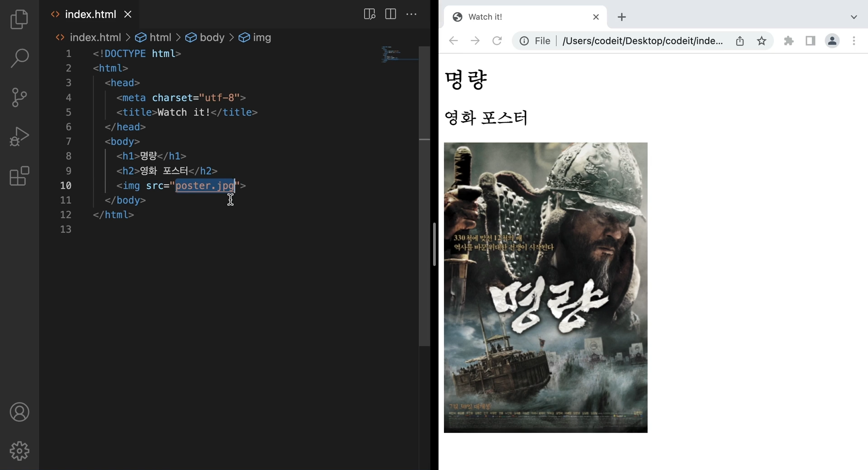Open the editor More Actions menu

pos(411,14)
